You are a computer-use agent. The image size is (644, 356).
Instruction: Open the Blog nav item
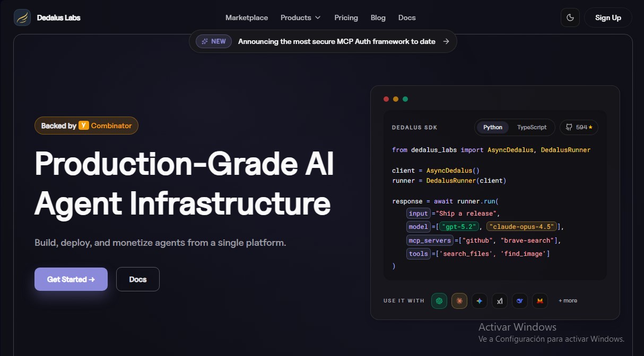click(378, 17)
